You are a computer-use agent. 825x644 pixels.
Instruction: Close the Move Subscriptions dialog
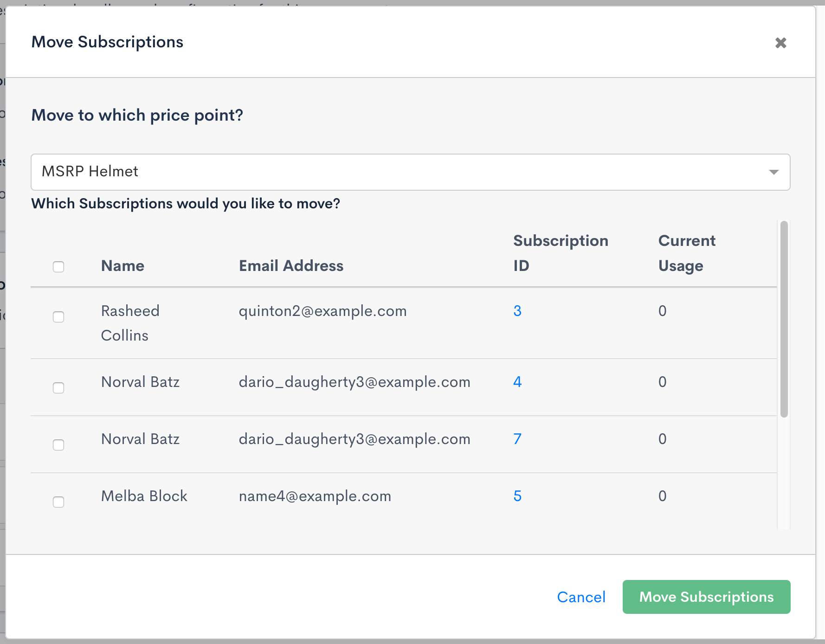(780, 43)
